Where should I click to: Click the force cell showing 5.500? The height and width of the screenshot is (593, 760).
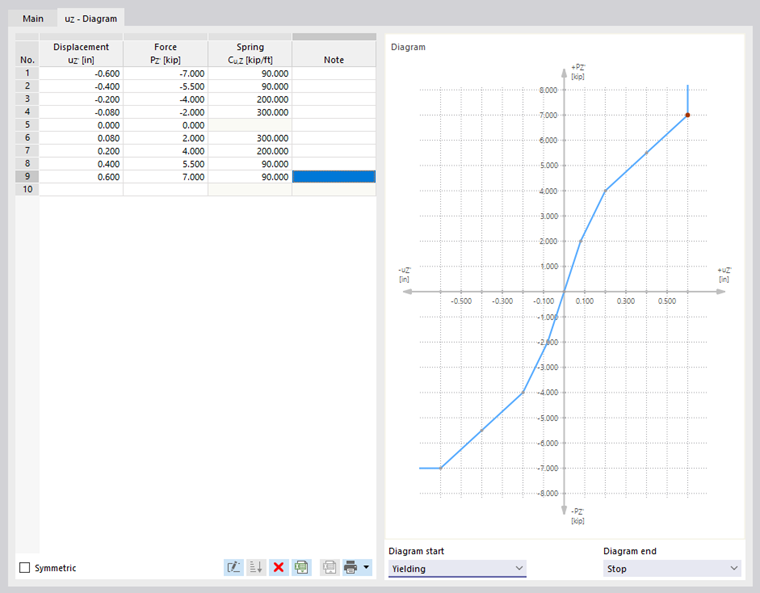[165, 164]
